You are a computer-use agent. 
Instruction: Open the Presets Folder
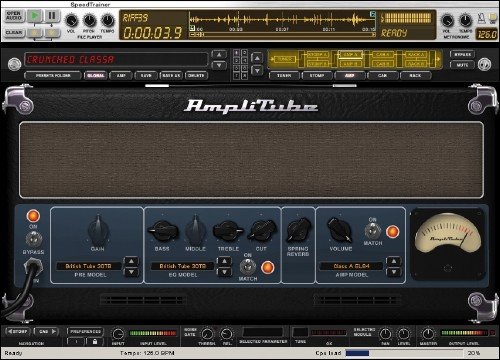pos(53,76)
